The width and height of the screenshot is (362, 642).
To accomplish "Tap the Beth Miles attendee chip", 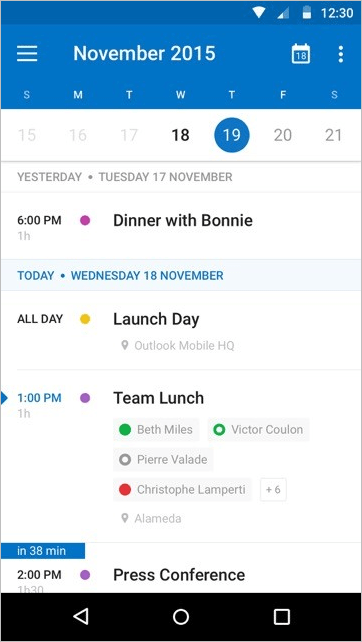I will (156, 430).
